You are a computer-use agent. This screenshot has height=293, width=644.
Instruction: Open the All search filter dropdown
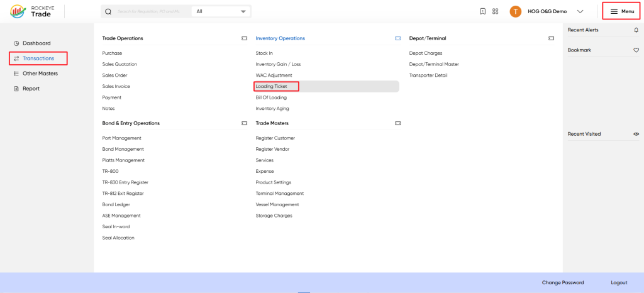221,11
